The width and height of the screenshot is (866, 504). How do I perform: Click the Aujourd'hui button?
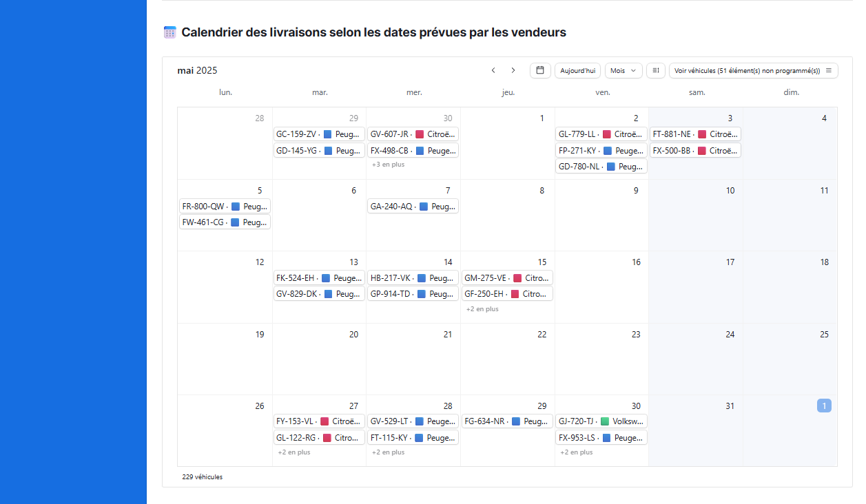point(577,70)
